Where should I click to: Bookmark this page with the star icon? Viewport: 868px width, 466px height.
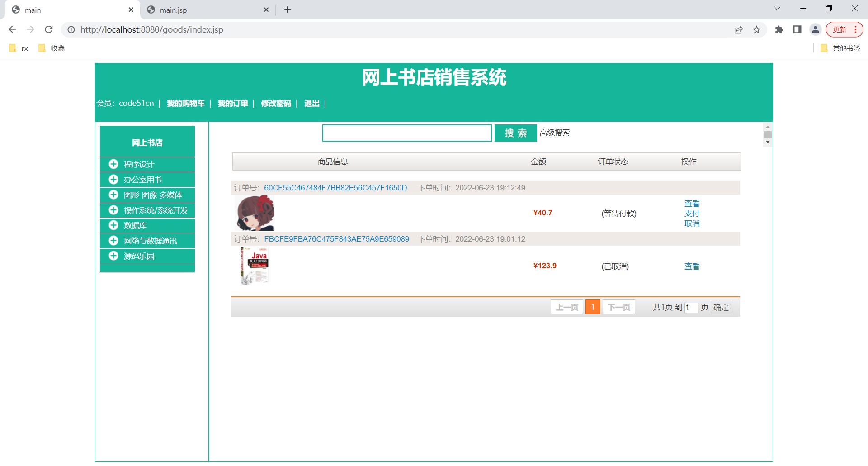pyautogui.click(x=757, y=30)
